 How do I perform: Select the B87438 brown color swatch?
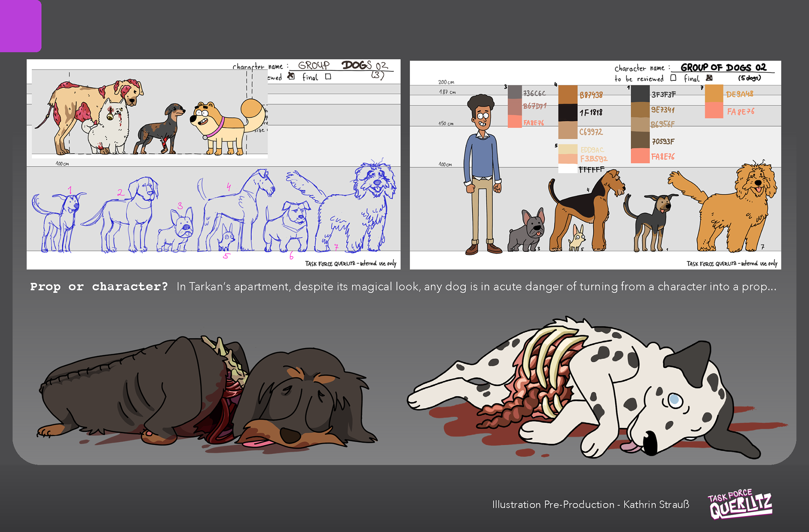567,94
